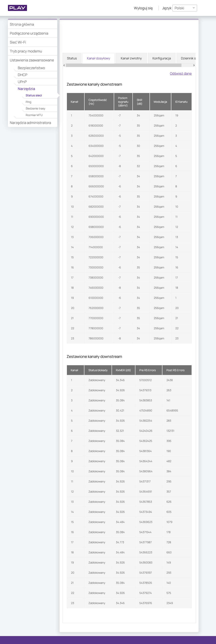The width and height of the screenshot is (216, 644).
Task: Open Śledzenie trasy tool
Action: click(x=36, y=109)
